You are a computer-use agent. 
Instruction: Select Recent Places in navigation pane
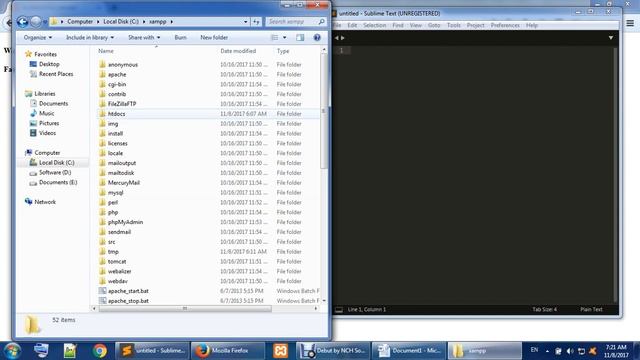(51, 74)
